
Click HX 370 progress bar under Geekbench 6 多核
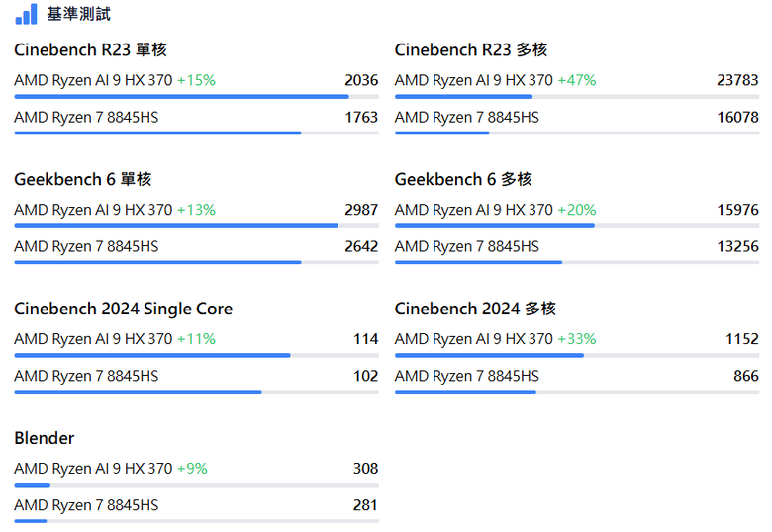(577, 226)
